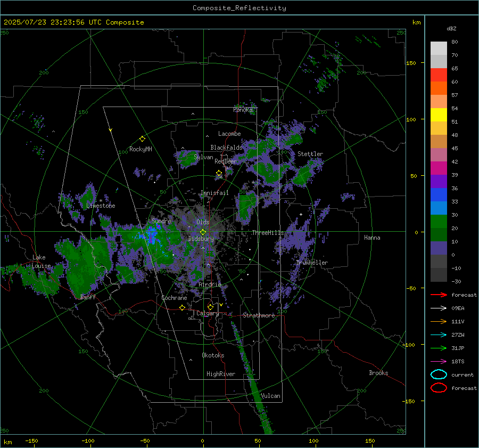Click the Sundre city label
479x448 pixels.
(161, 221)
